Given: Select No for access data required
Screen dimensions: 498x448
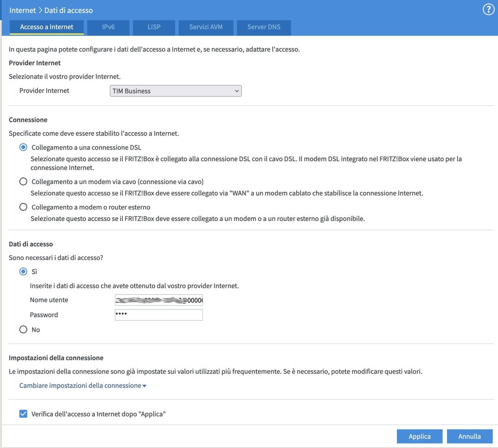Looking at the screenshot, I should tap(23, 330).
